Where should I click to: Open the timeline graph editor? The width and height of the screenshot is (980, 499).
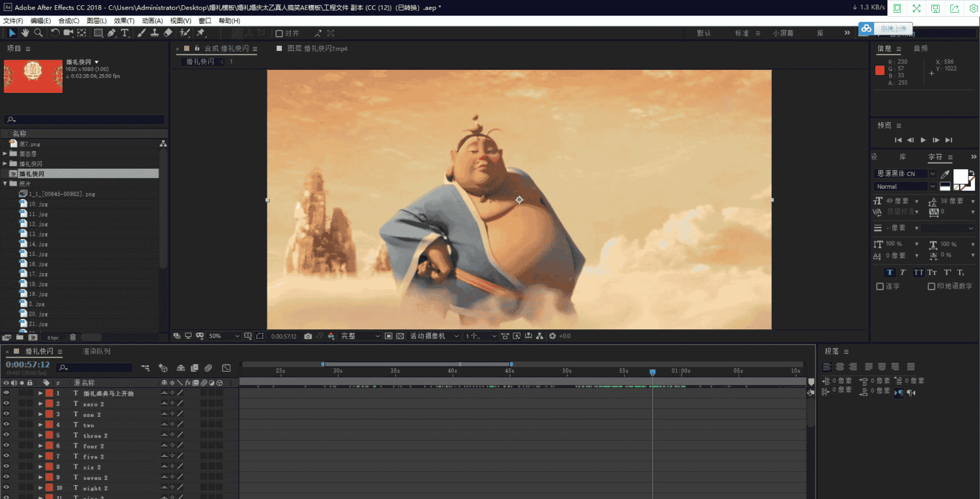pyautogui.click(x=226, y=368)
